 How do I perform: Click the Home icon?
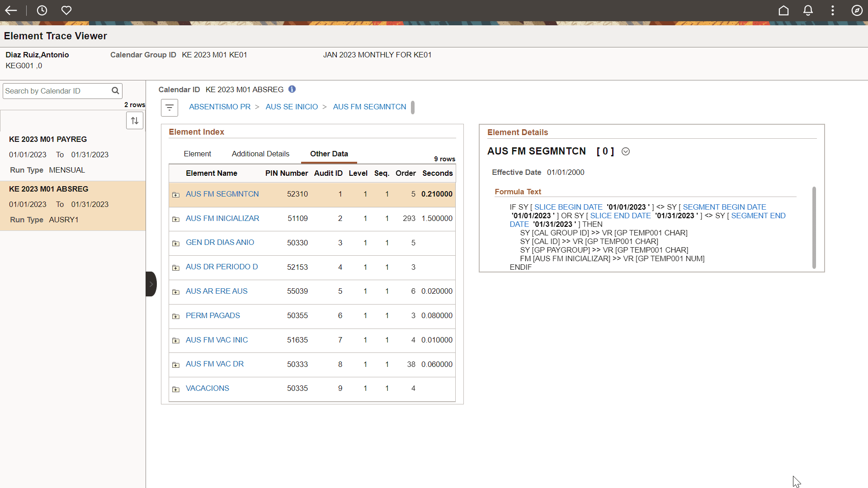783,10
